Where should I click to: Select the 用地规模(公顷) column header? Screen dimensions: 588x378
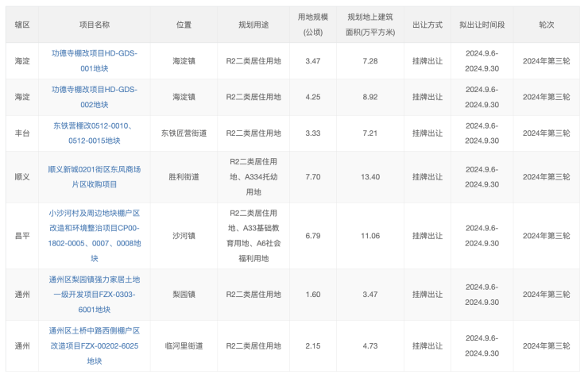tap(312, 25)
